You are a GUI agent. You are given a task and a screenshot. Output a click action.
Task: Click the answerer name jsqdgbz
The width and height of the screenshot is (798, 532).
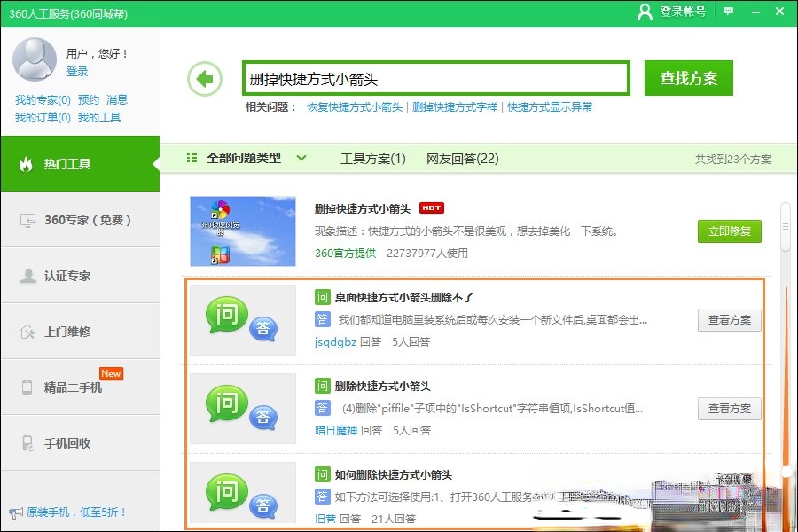tap(335, 341)
